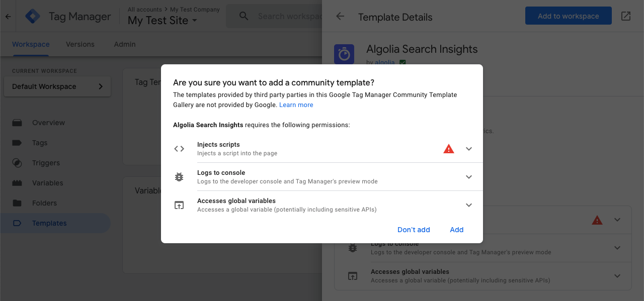Click the search magnifier in the top bar
This screenshot has width=644, height=301.
tap(244, 16)
